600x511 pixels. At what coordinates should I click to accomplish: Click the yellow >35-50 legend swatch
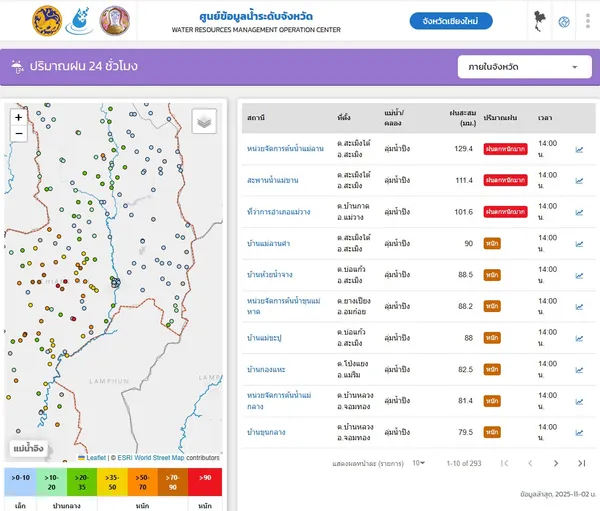pyautogui.click(x=112, y=482)
